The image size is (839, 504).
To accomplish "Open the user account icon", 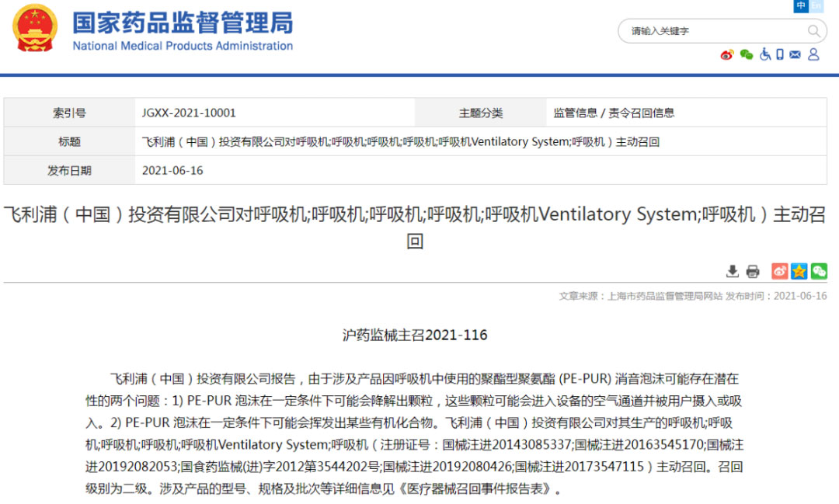I will pyautogui.click(x=813, y=54).
